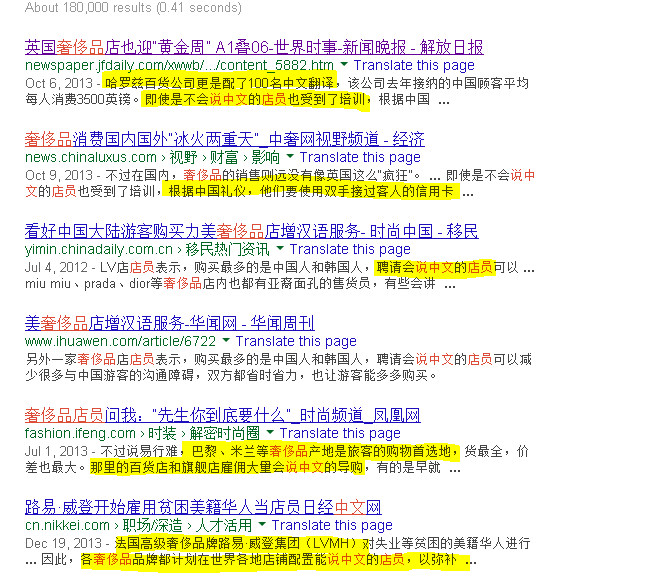Click the yimin.chinadaily.com.cn breadcrumb URL

pyautogui.click(x=147, y=249)
